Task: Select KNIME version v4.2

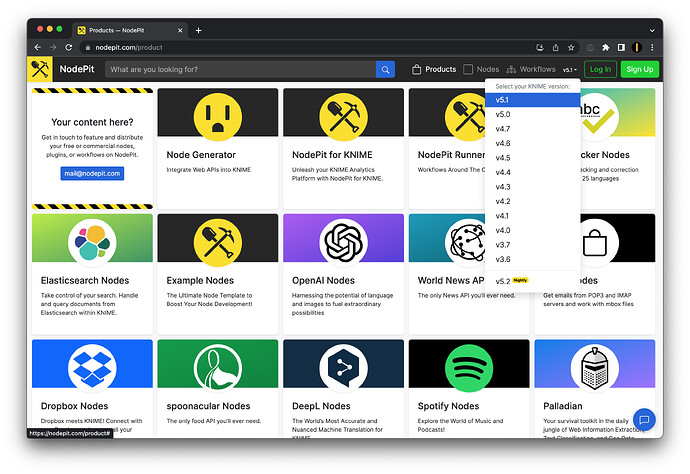Action: pyautogui.click(x=532, y=202)
